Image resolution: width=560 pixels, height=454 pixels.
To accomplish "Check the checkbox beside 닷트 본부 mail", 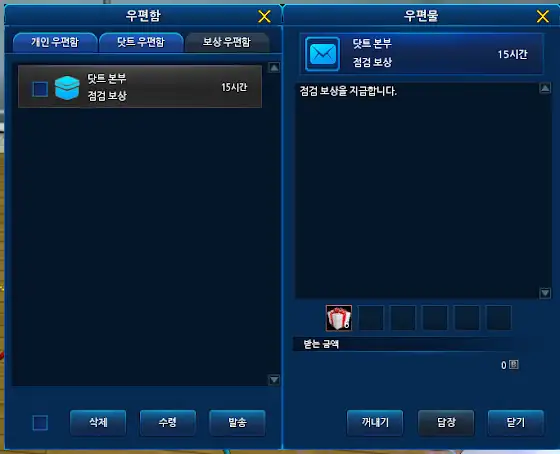I will (x=40, y=89).
